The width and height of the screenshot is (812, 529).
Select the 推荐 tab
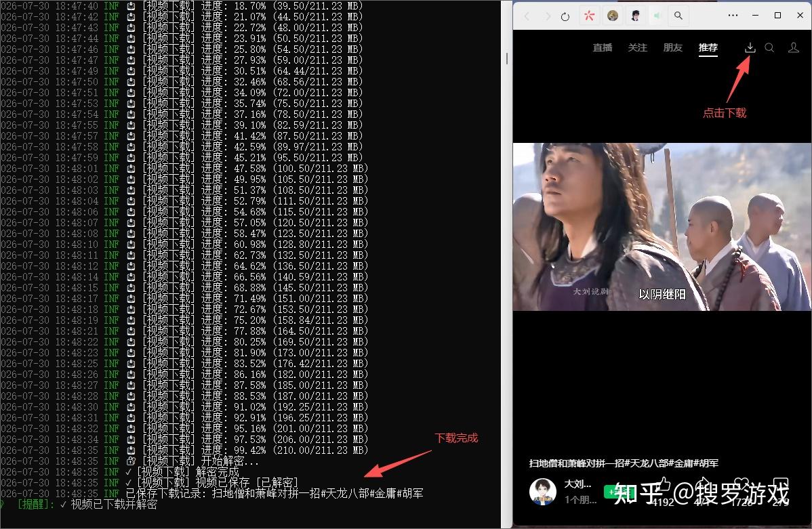(708, 47)
